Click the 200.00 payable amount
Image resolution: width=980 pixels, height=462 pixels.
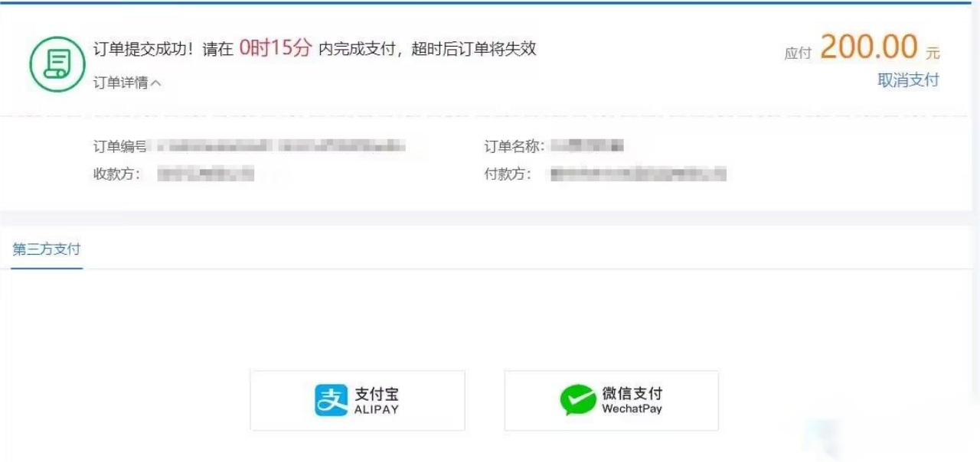click(x=869, y=47)
